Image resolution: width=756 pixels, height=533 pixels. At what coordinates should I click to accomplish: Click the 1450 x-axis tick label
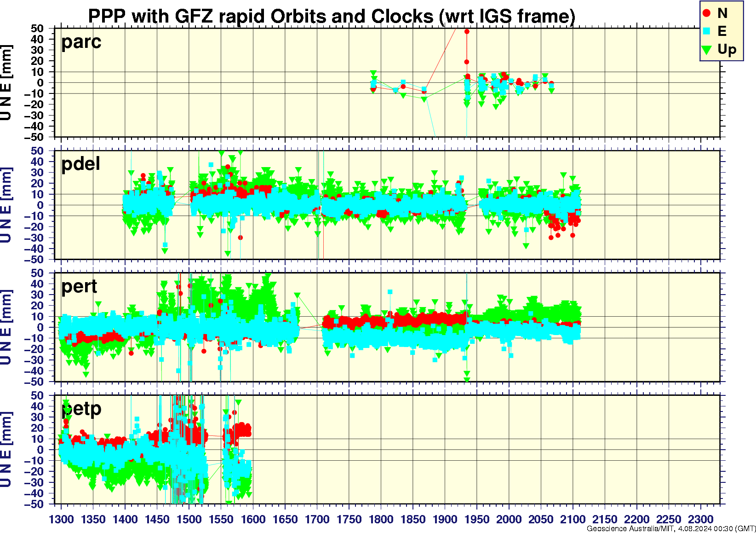[157, 519]
